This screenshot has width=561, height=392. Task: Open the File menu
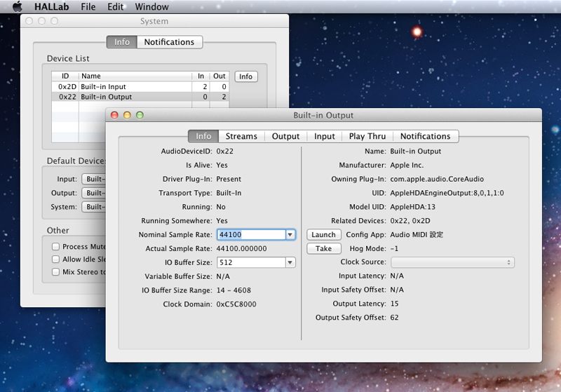(x=88, y=7)
